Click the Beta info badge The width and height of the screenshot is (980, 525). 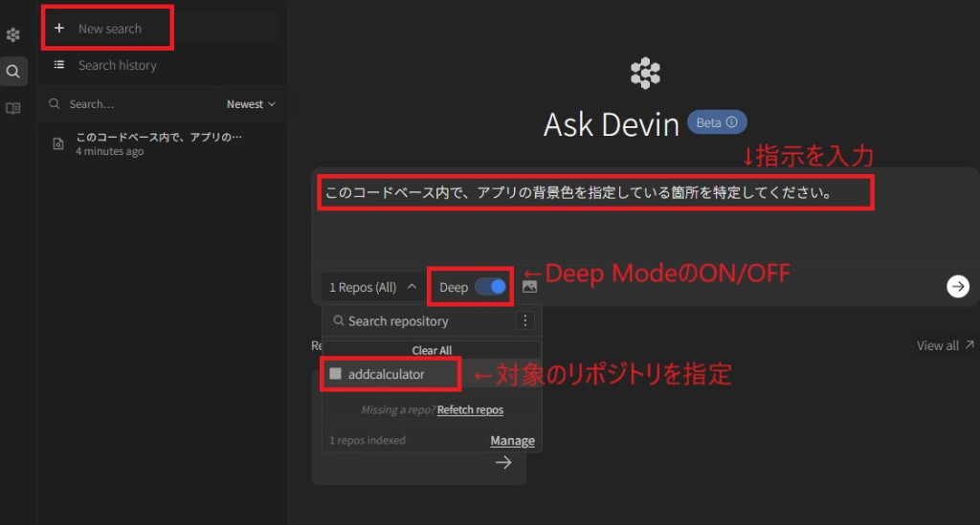coord(717,122)
